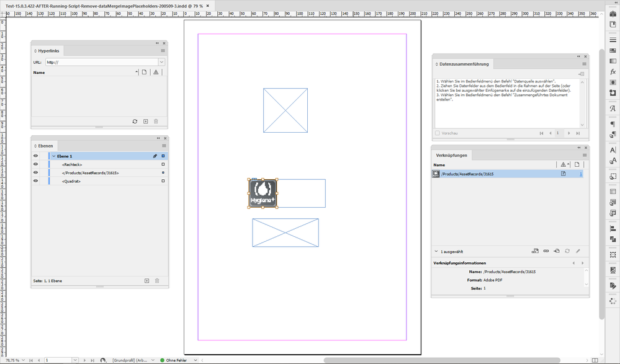Collapse the link info disclosure arrow
The width and height of the screenshot is (620, 364).
[x=436, y=251]
